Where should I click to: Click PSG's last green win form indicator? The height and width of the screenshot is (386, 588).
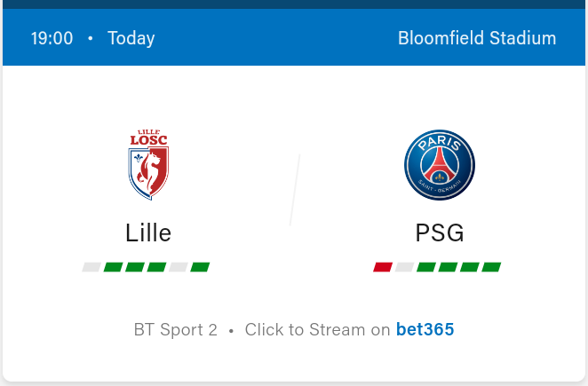(x=491, y=267)
